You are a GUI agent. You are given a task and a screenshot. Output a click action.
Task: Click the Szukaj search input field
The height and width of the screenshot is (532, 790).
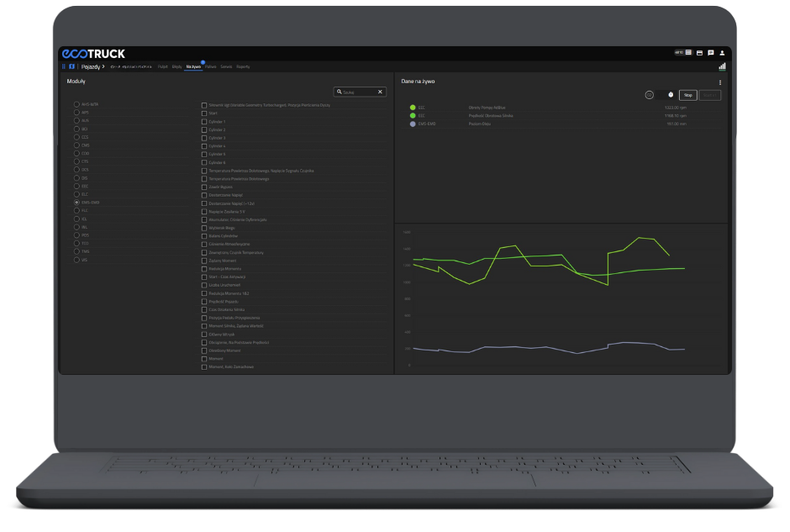pos(357,92)
